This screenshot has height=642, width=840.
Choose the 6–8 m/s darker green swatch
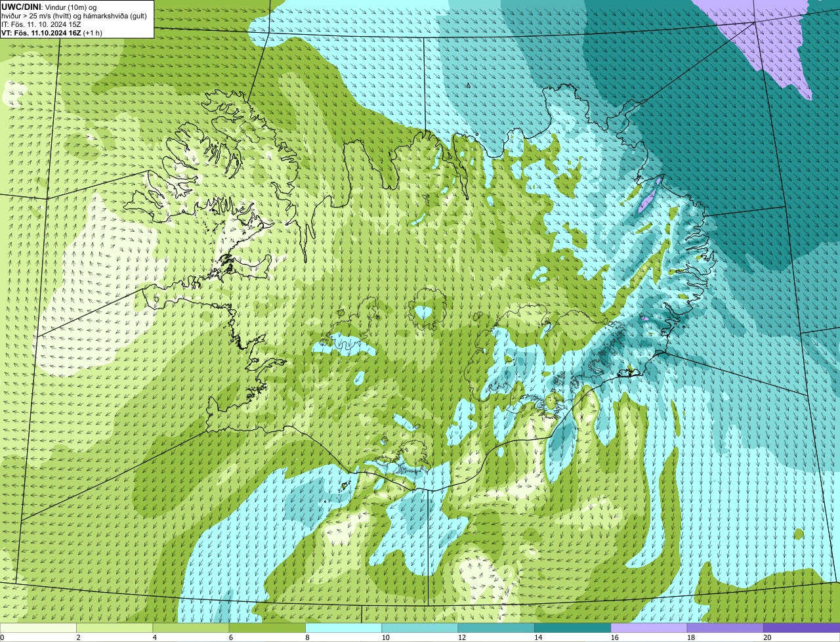(267, 628)
